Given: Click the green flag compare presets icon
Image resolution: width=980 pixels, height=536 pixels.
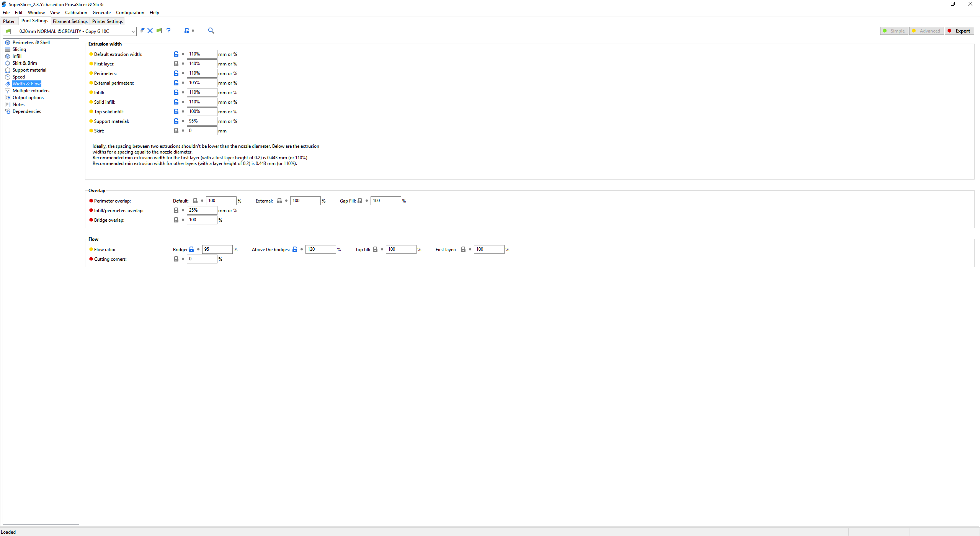Looking at the screenshot, I should [x=159, y=31].
